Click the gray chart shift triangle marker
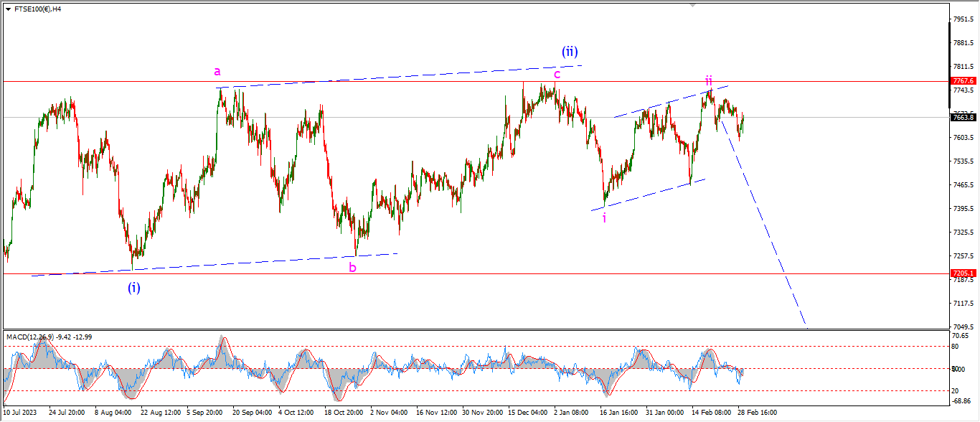 click(692, 5)
